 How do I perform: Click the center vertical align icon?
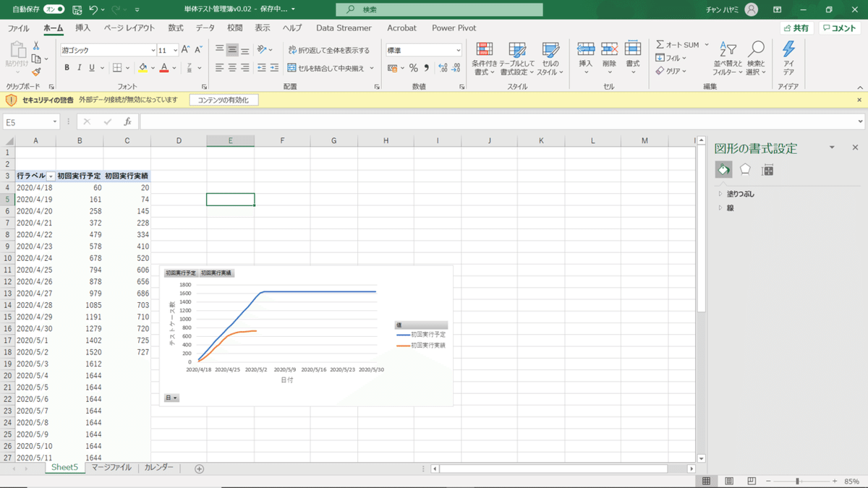click(232, 50)
